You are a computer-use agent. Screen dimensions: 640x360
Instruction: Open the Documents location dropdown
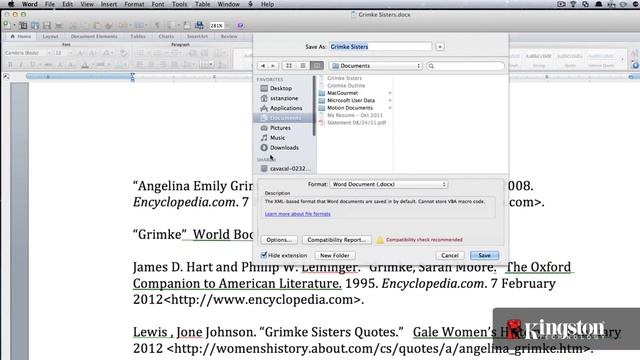(x=376, y=66)
